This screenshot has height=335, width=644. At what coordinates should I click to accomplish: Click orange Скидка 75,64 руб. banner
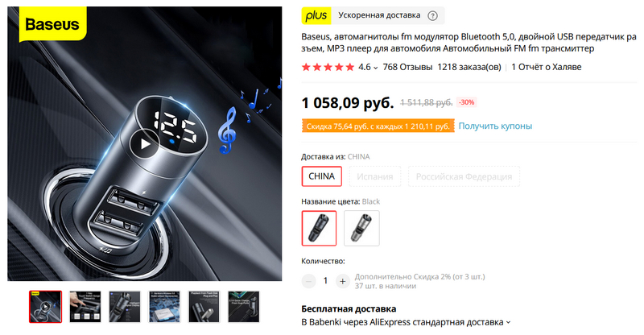378,126
